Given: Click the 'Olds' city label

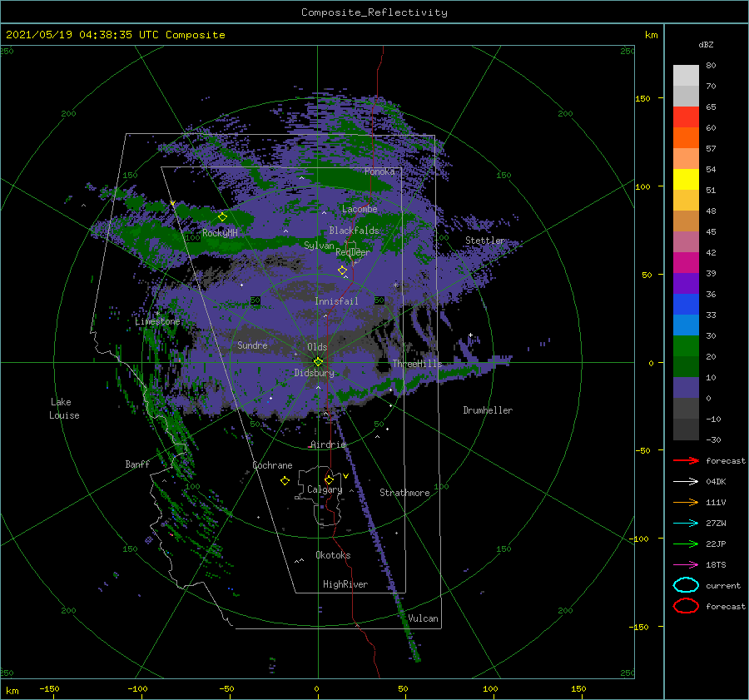Looking at the screenshot, I should pyautogui.click(x=317, y=347).
